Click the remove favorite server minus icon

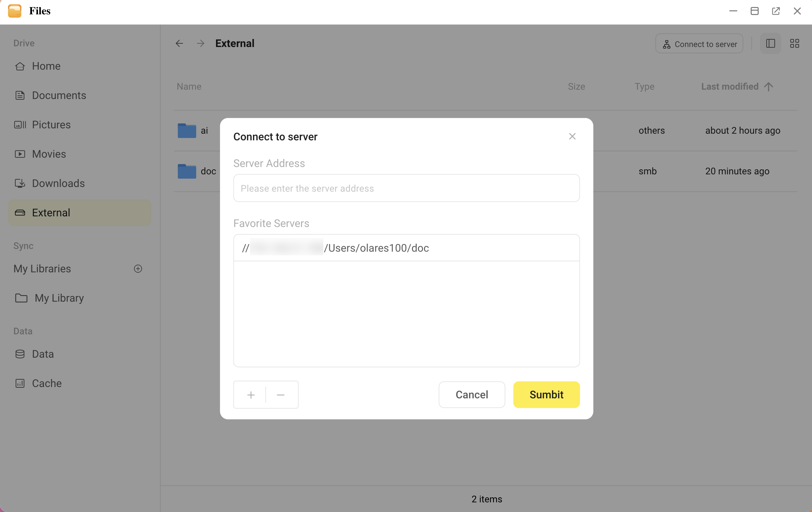(281, 394)
